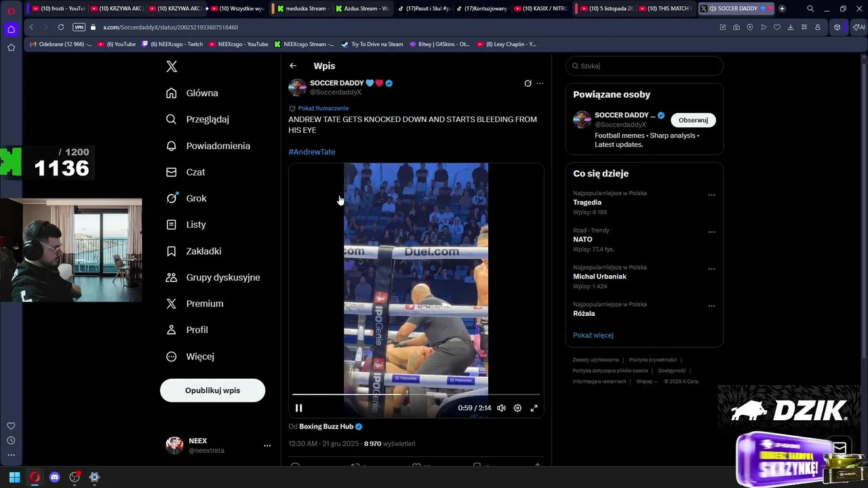This screenshot has height=488, width=868.
Task: Open options menu for Michał Urbaniak trend
Action: coord(711,268)
